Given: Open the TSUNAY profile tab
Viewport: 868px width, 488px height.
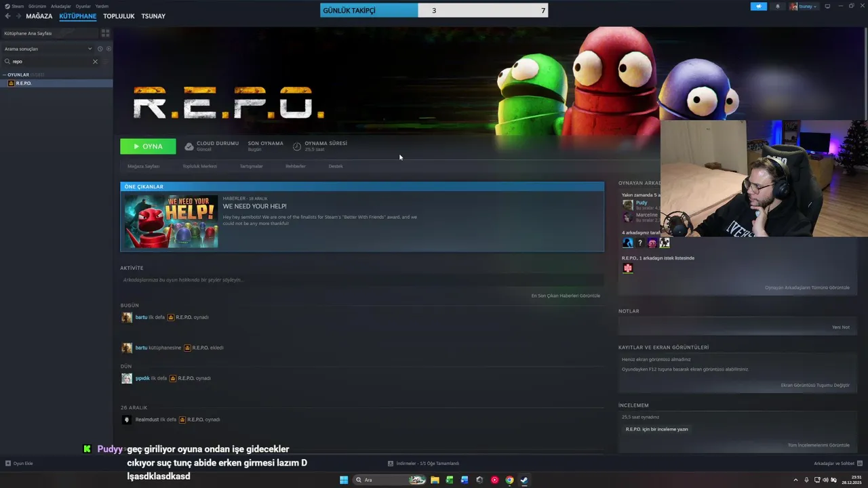Looking at the screenshot, I should (x=153, y=16).
